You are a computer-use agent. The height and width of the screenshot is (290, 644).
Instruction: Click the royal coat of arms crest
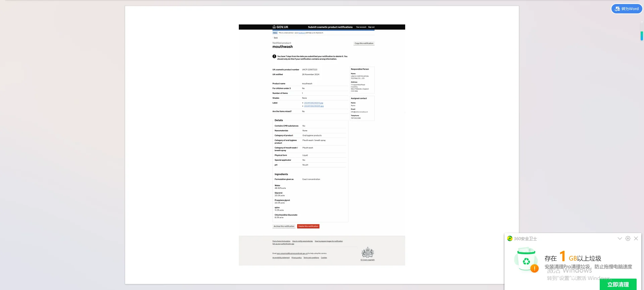pos(368,252)
